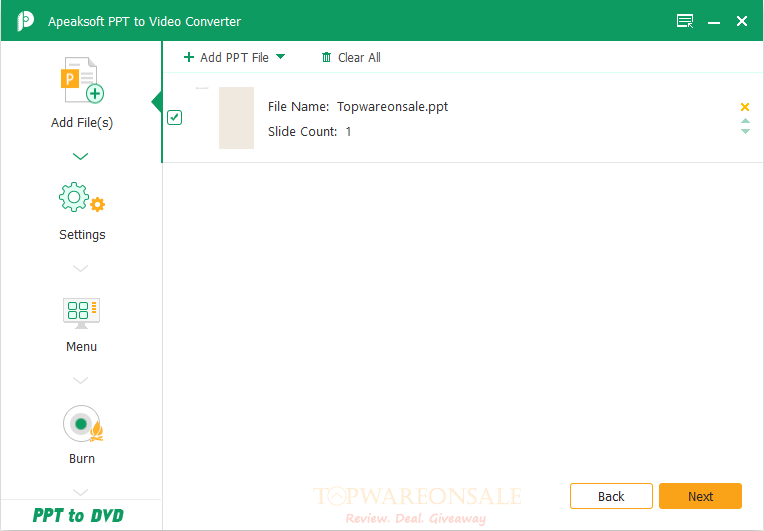
Task: Open the Settings gear step icon
Action: pos(82,197)
